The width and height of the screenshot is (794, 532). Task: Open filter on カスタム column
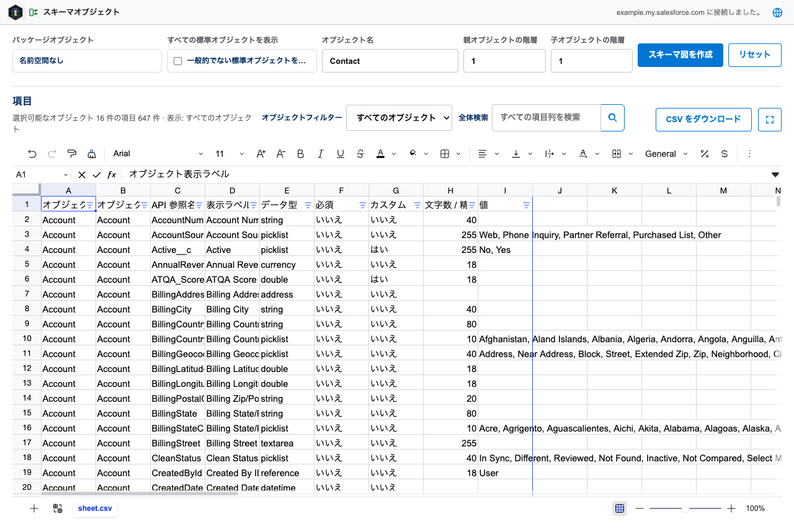417,205
